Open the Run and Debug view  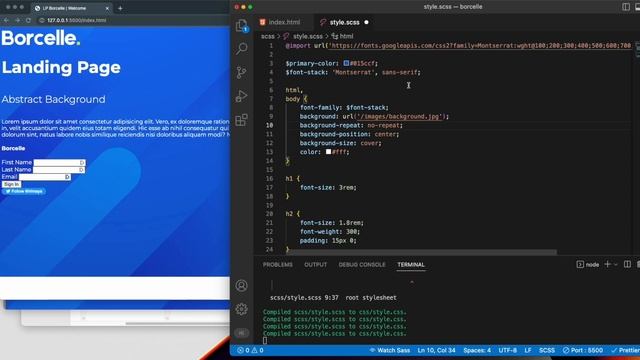(x=242, y=96)
